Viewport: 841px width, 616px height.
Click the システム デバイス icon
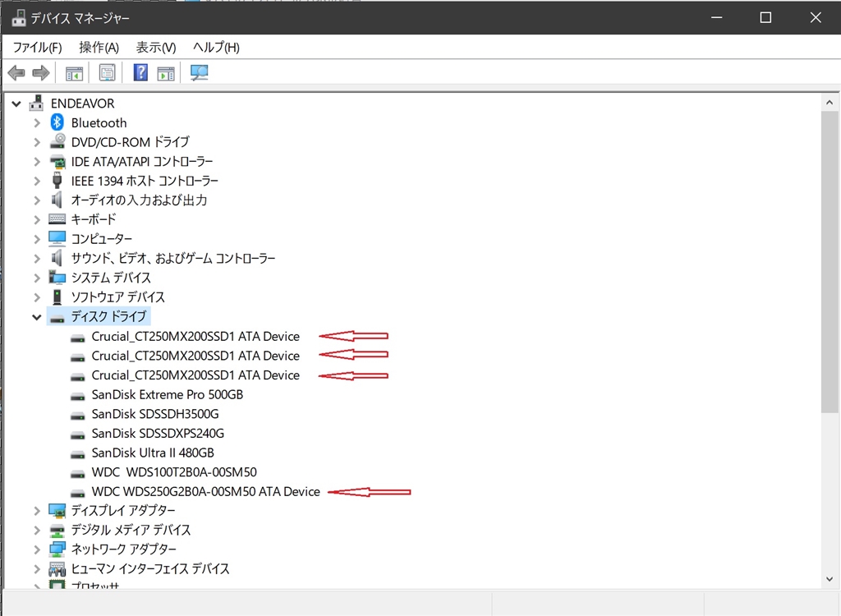point(57,278)
